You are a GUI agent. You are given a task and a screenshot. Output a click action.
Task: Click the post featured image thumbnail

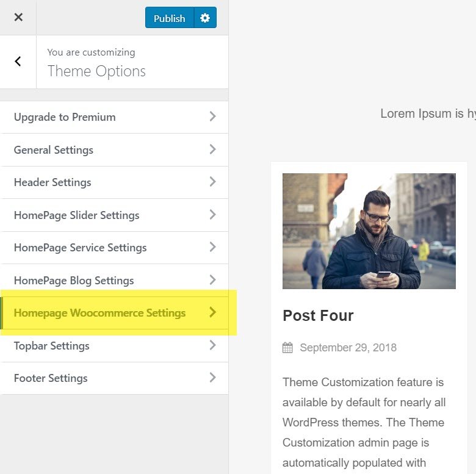(x=369, y=231)
